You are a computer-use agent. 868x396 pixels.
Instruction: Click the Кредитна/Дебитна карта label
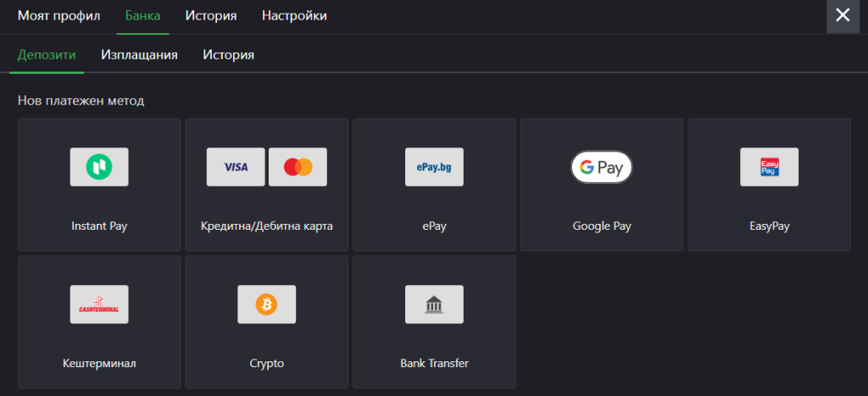pyautogui.click(x=267, y=226)
